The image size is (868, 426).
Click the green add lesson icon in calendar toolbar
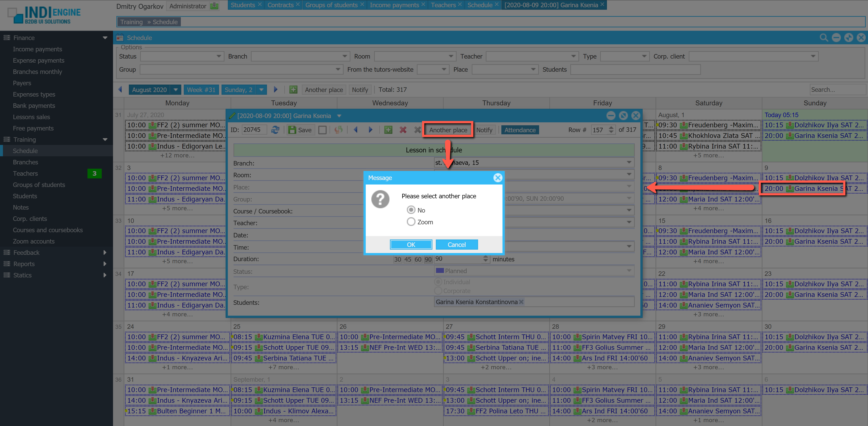click(293, 90)
